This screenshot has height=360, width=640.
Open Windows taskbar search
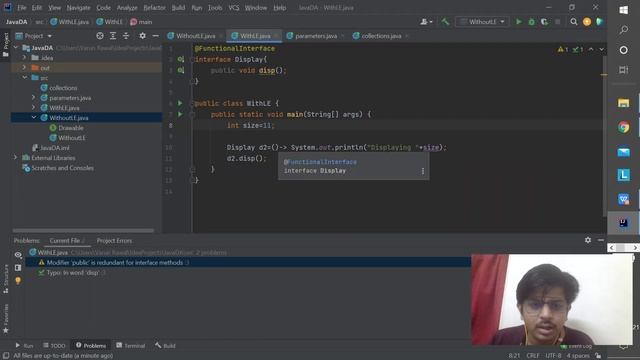[x=623, y=30]
